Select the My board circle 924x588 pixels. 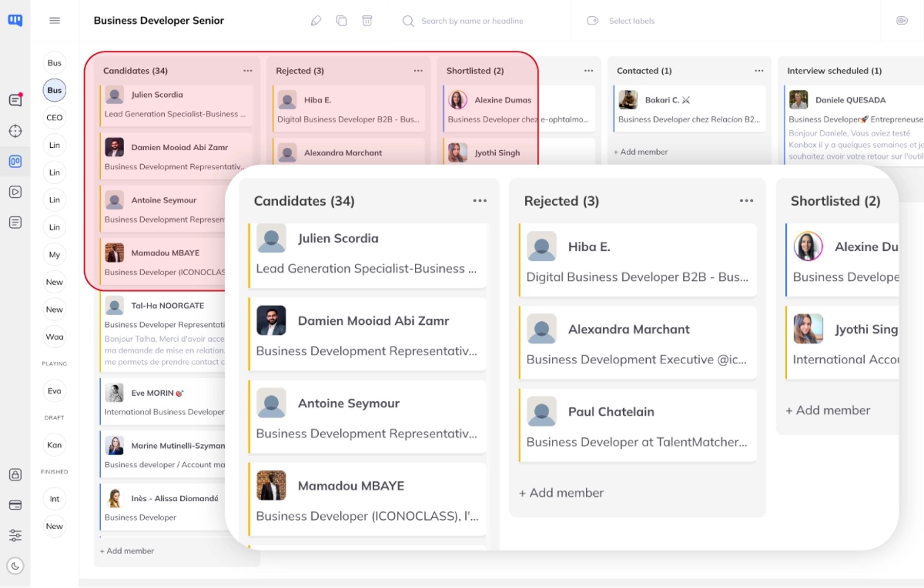point(54,254)
